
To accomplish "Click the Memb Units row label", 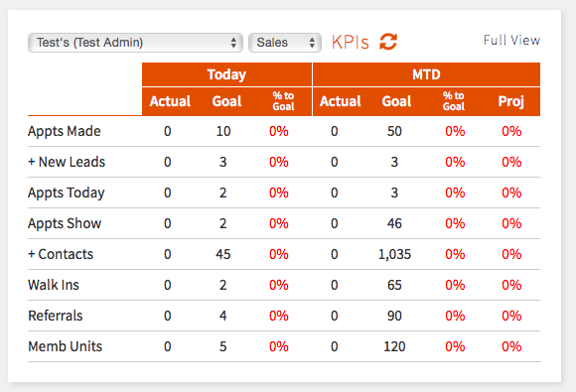I will tap(65, 346).
